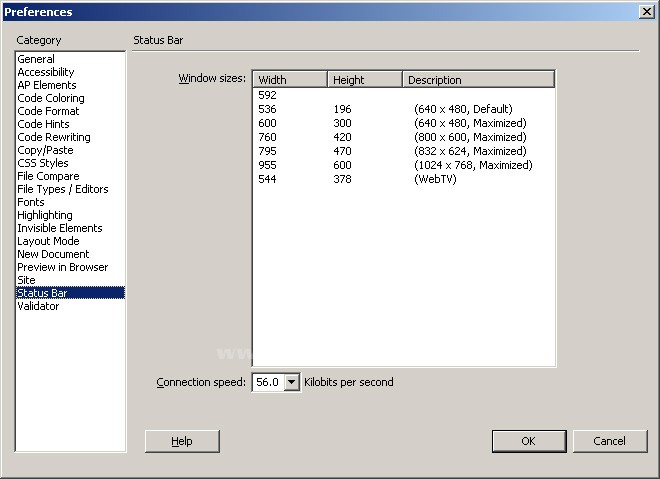This screenshot has width=660, height=479.
Task: Select the 955 x 600 window size row
Action: [400, 165]
